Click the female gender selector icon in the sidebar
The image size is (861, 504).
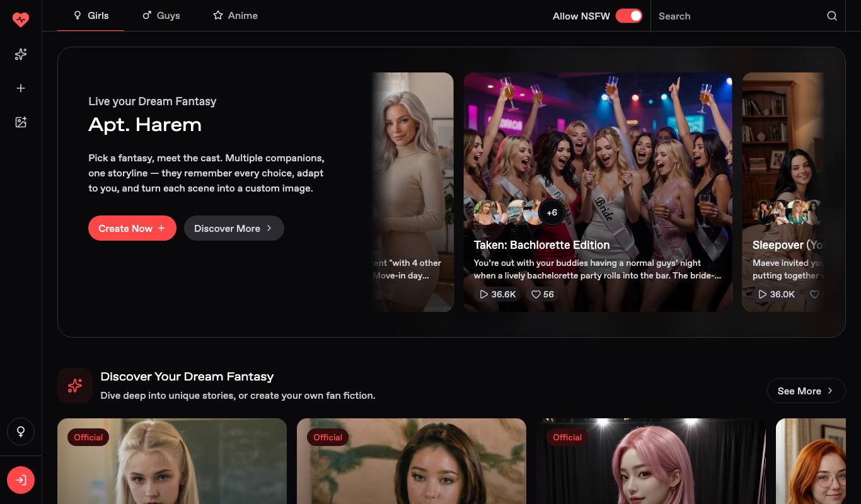(21, 432)
